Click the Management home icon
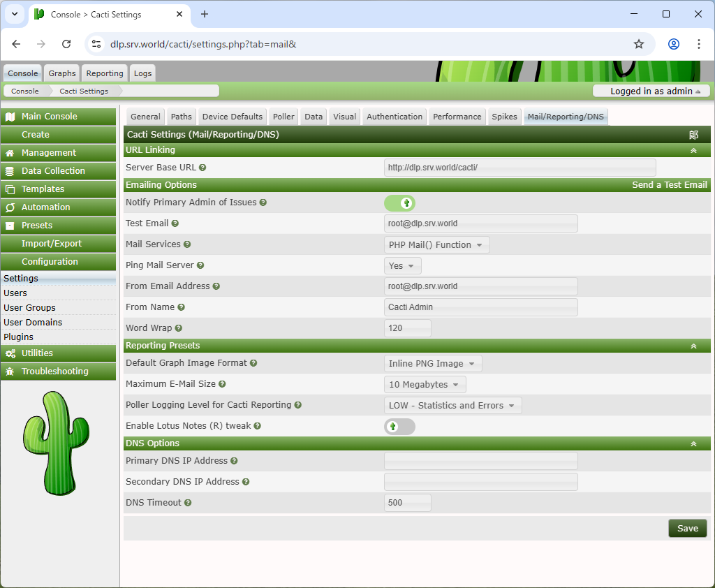715x588 pixels. pyautogui.click(x=10, y=153)
